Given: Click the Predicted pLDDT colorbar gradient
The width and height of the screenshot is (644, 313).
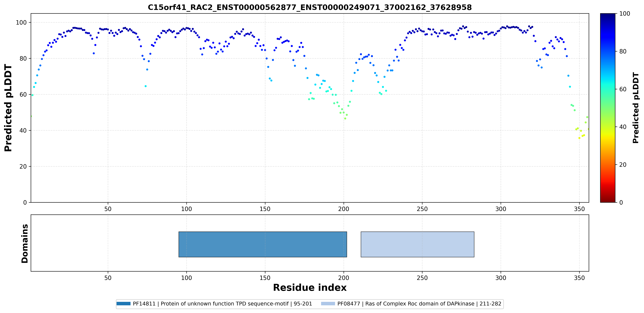Looking at the screenshot, I should click(608, 108).
